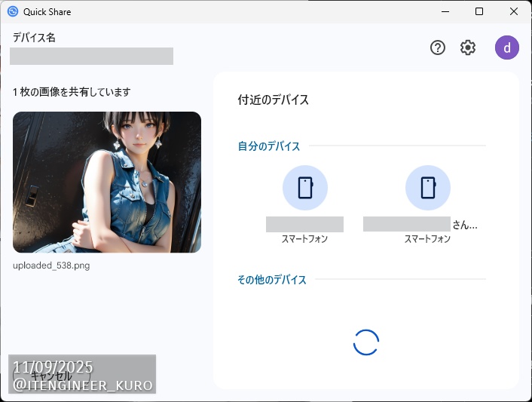Viewport: 532px width, 402px height.
Task: Click the キャンセル cancel button
Action: (x=51, y=376)
